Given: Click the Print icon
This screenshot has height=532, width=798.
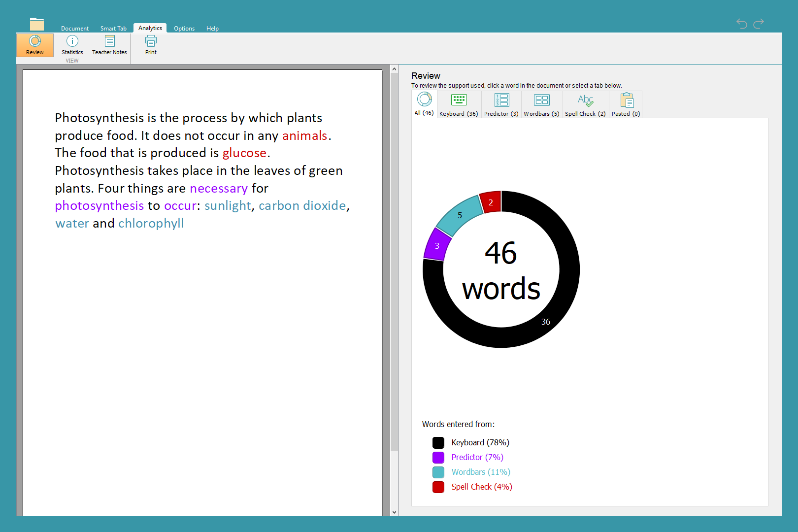Looking at the screenshot, I should pos(151,45).
